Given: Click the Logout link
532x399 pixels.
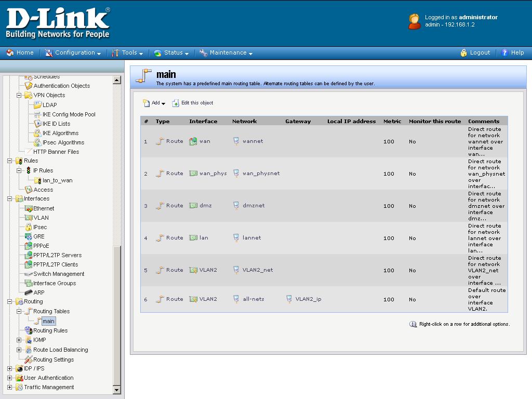Looking at the screenshot, I should 480,52.
